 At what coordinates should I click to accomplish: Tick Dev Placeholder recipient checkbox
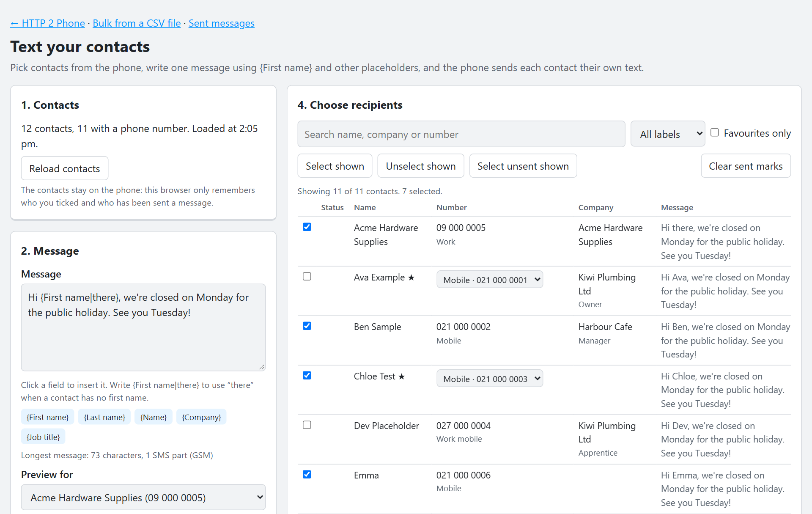(307, 425)
